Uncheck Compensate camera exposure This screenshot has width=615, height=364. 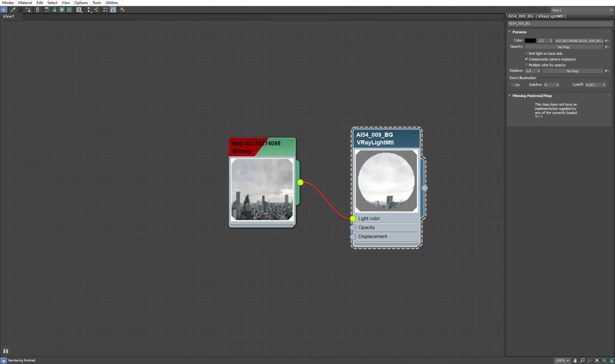[x=526, y=59]
